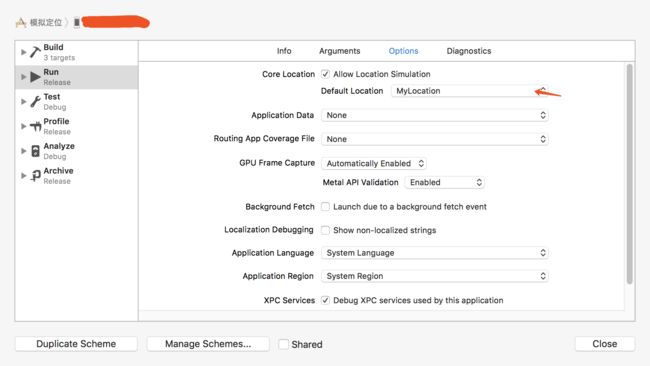The width and height of the screenshot is (650, 366).
Task: Click the Duplicate Scheme button
Action: (x=76, y=344)
